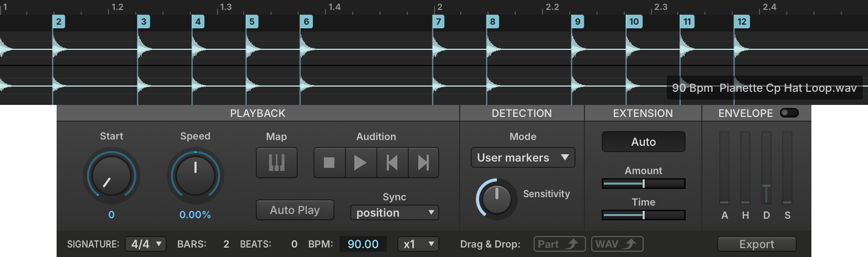Expand the 4/4 signature dropdown
The width and height of the screenshot is (868, 257).
[x=146, y=244]
